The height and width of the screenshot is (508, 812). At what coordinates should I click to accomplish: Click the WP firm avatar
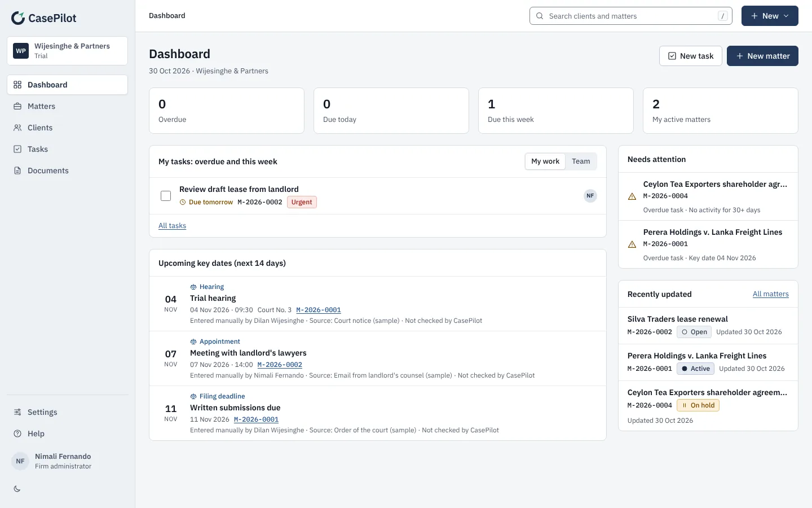[x=21, y=51]
